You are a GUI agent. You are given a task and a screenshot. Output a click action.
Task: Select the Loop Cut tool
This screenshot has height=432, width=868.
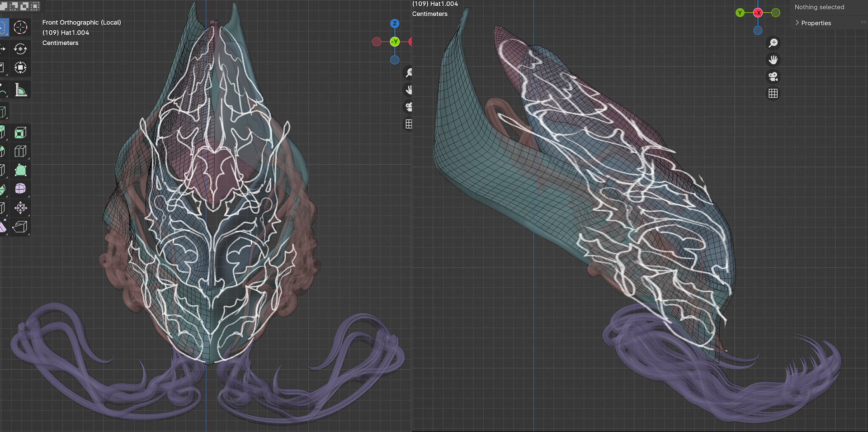click(20, 151)
